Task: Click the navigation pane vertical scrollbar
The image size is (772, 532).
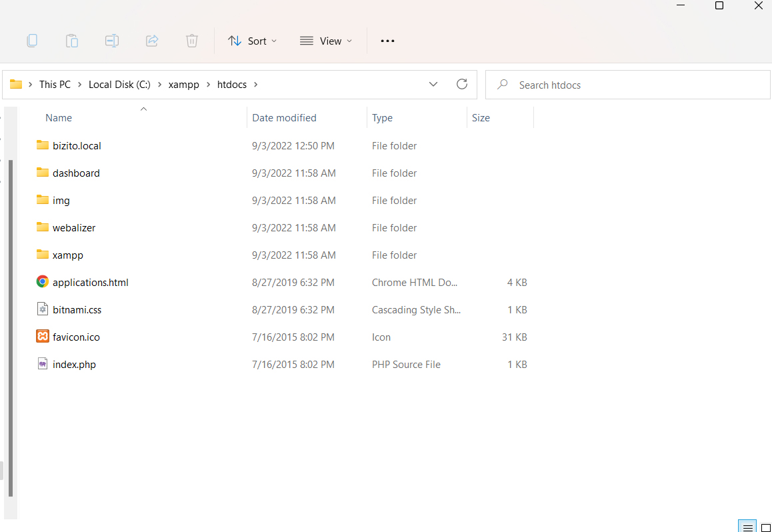Action: point(11,328)
